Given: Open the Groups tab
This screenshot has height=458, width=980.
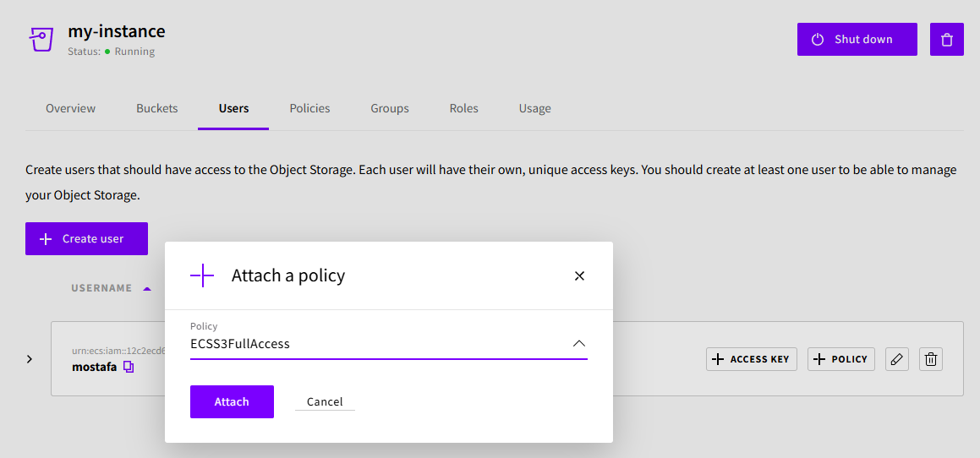Looking at the screenshot, I should [389, 108].
